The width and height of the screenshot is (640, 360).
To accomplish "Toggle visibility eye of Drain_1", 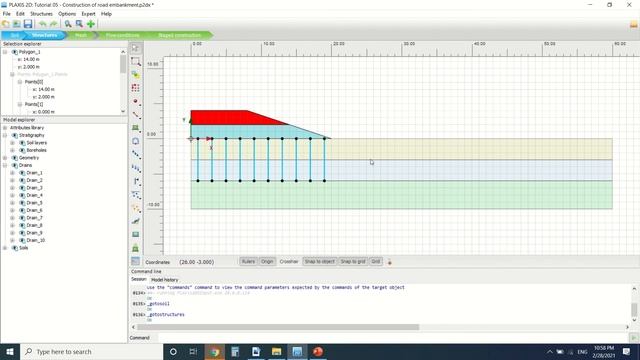I will (x=22, y=173).
